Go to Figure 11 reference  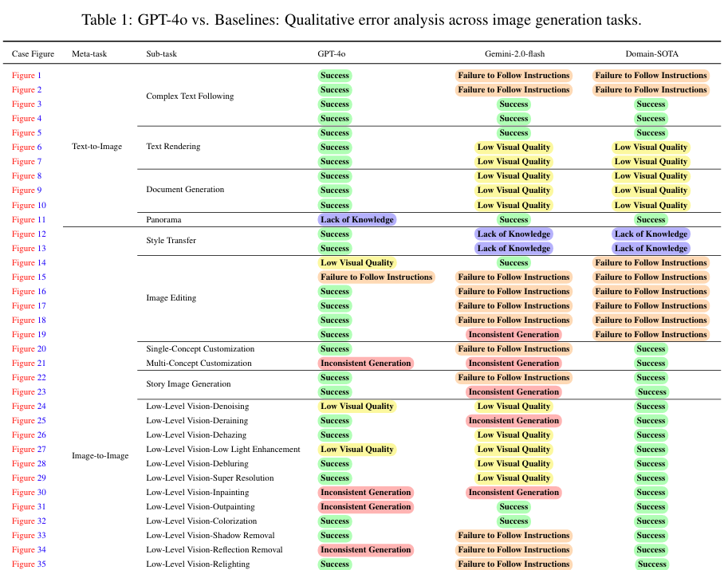(29, 219)
